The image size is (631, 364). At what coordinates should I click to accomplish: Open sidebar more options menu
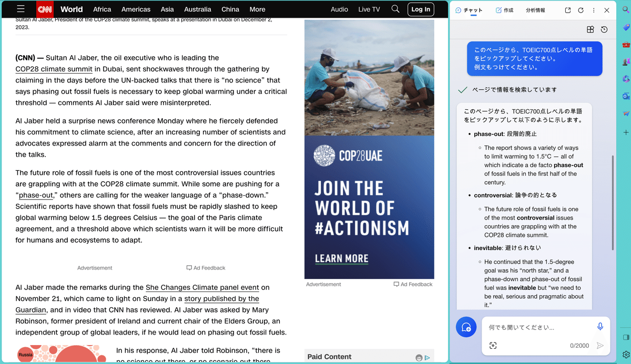tap(594, 10)
